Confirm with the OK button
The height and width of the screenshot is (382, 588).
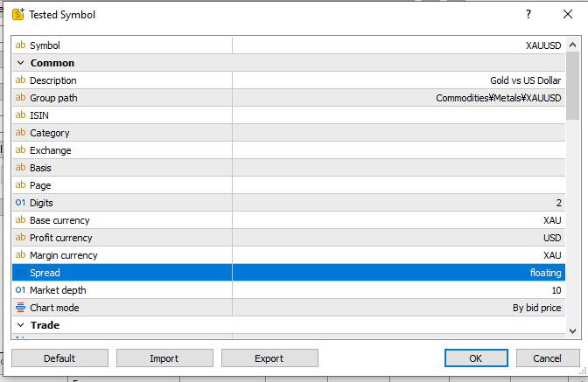click(x=475, y=358)
